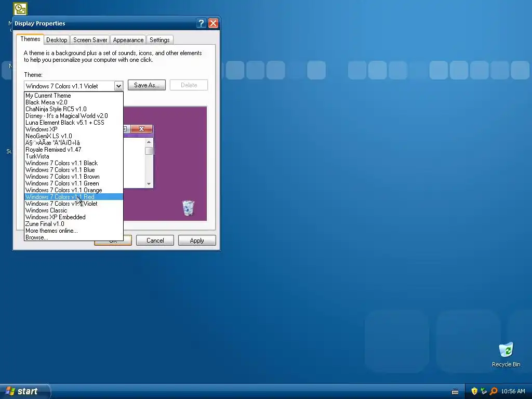The image size is (532, 399).
Task: Click the green desktop icon at top-left
Action: tap(20, 9)
